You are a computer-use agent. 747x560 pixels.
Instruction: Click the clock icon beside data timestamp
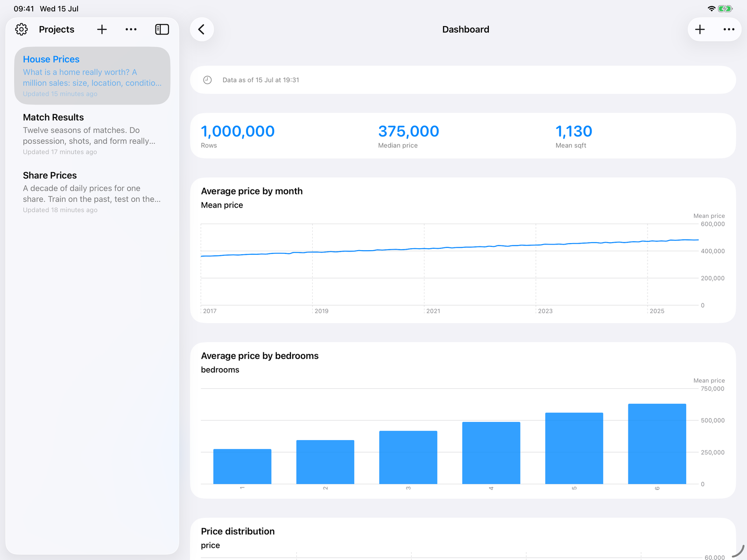tap(208, 80)
